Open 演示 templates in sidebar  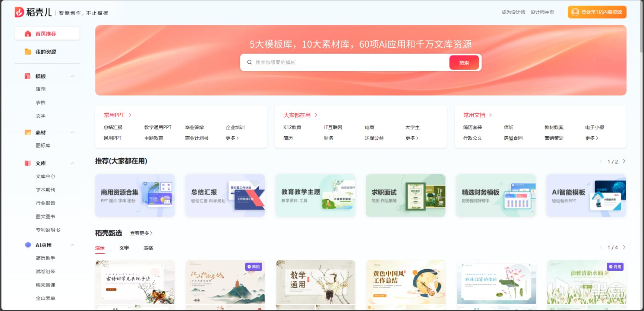click(41, 89)
